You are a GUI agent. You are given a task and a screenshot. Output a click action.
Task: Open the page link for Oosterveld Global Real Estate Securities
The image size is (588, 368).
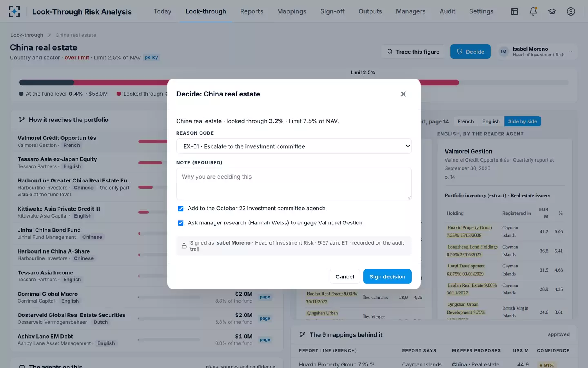point(265,319)
